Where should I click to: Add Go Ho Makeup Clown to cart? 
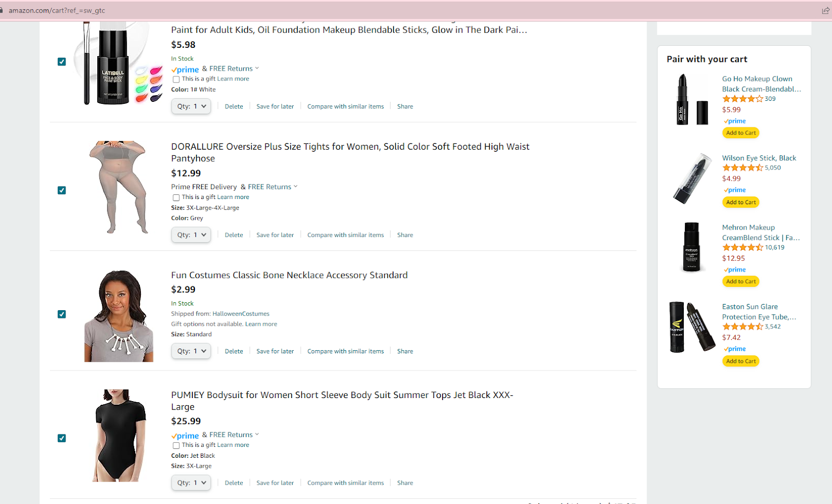coord(741,133)
